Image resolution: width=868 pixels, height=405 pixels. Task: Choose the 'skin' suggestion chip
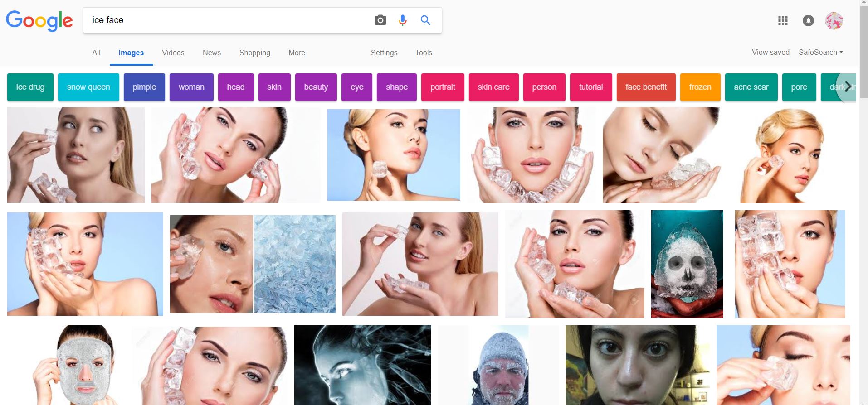pos(274,87)
